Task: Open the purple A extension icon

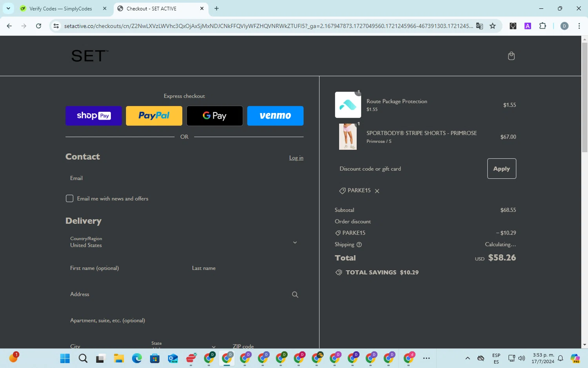Action: [x=528, y=26]
